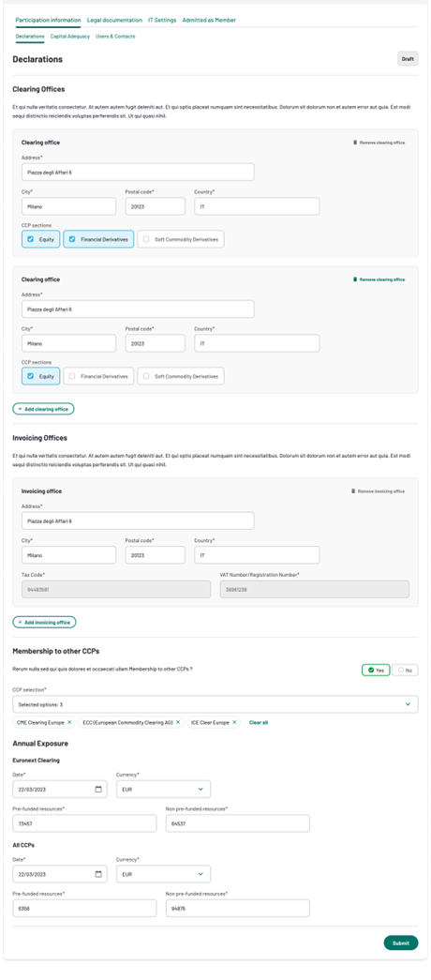431x980 pixels.
Task: Open the Capital Adequacy sub-tab
Action: pos(70,37)
